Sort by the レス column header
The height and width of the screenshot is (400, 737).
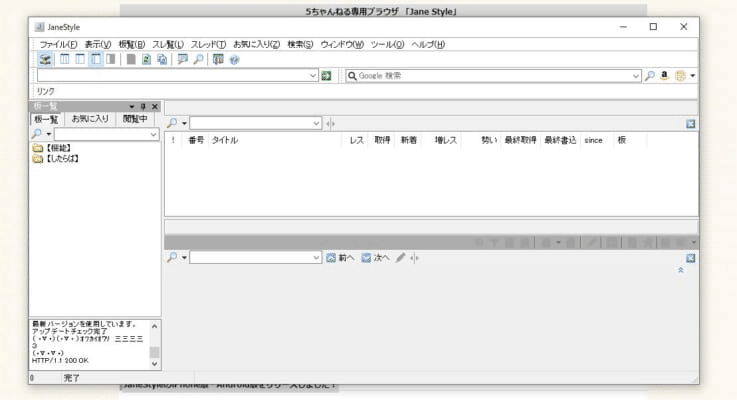357,140
